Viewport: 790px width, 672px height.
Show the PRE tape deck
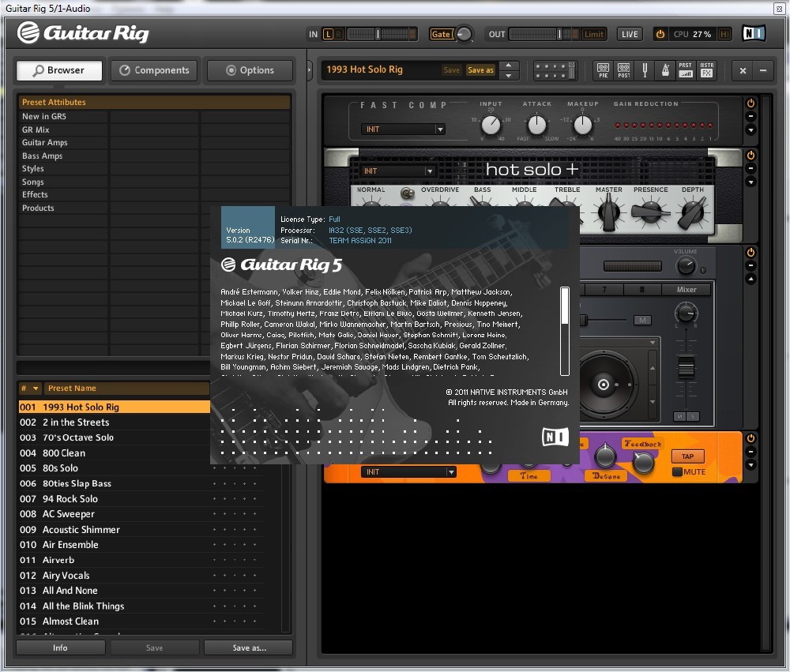click(603, 70)
